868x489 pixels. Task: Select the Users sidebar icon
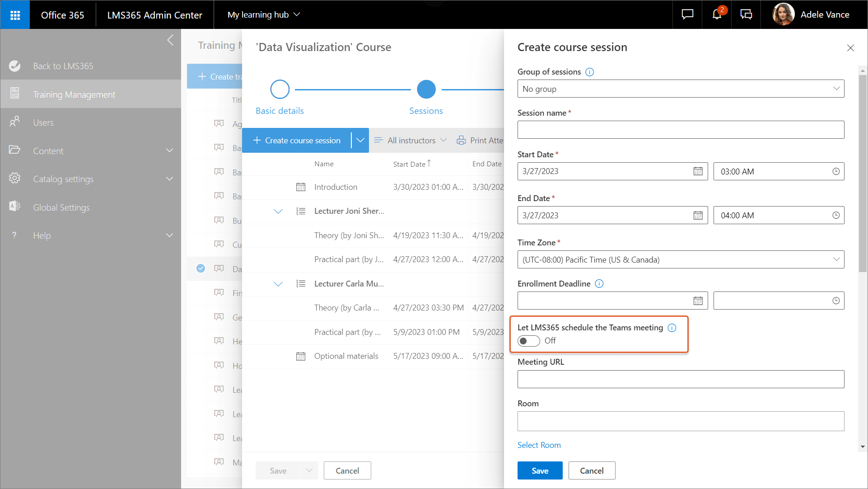pos(15,122)
